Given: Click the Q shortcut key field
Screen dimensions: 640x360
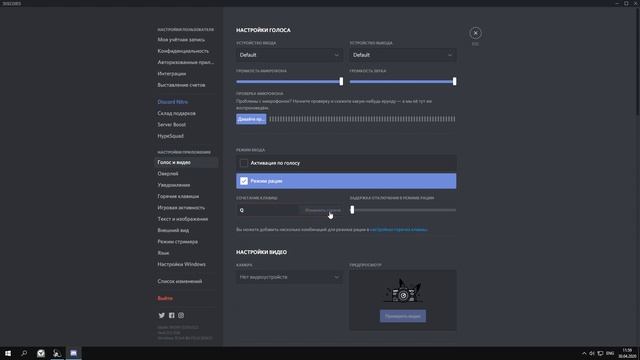Looking at the screenshot, I should click(268, 210).
